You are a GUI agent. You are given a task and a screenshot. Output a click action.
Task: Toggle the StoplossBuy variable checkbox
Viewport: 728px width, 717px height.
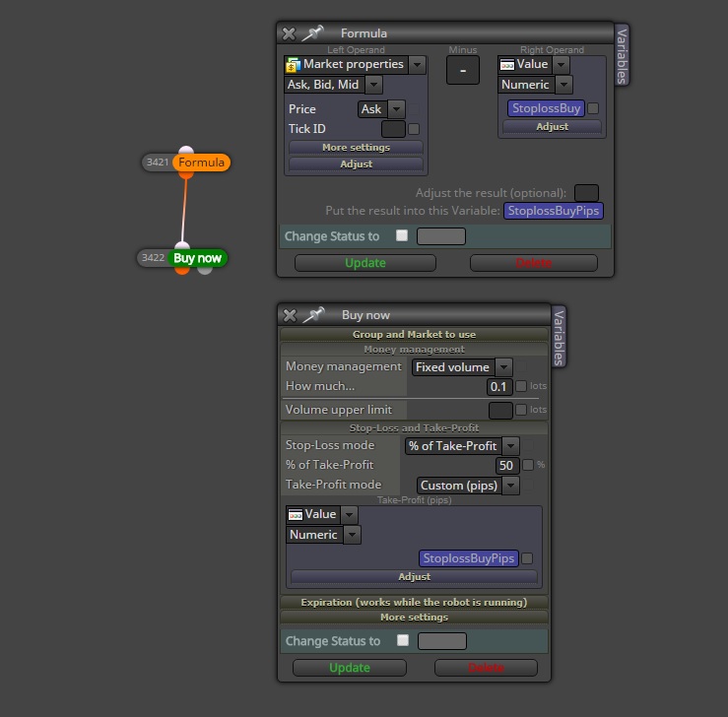593,108
